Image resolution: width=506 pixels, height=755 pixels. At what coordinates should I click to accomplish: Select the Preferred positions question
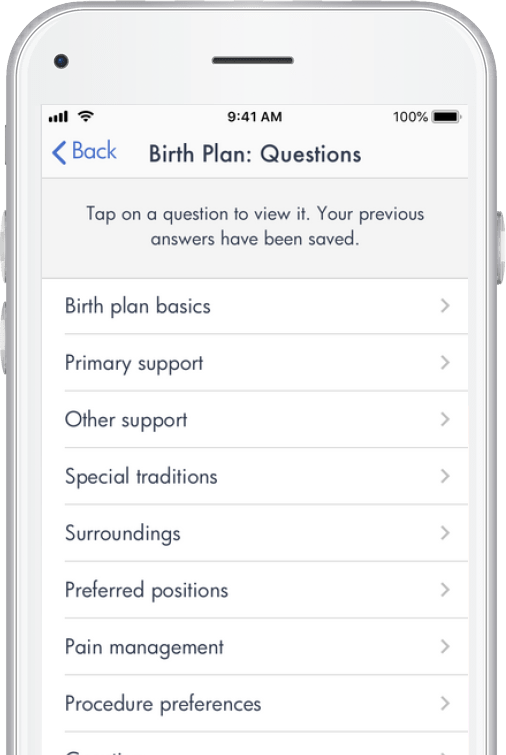(255, 590)
